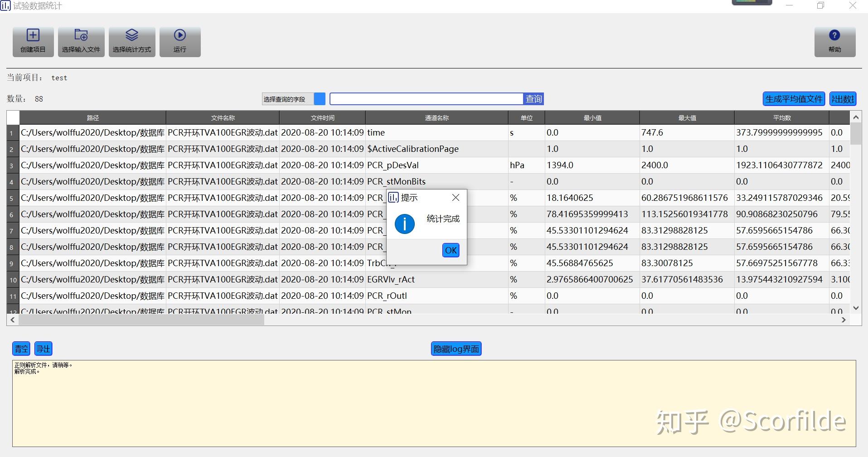This screenshot has width=868, height=457.
Task: Click the 2400.0 maximum value cell
Action: click(x=687, y=165)
